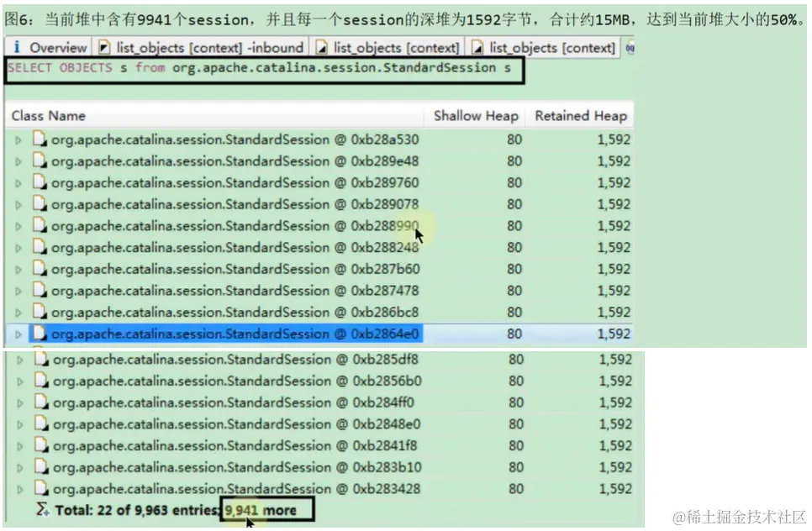Sort by the Class Name column header
This screenshot has width=812, height=531.
[49, 116]
